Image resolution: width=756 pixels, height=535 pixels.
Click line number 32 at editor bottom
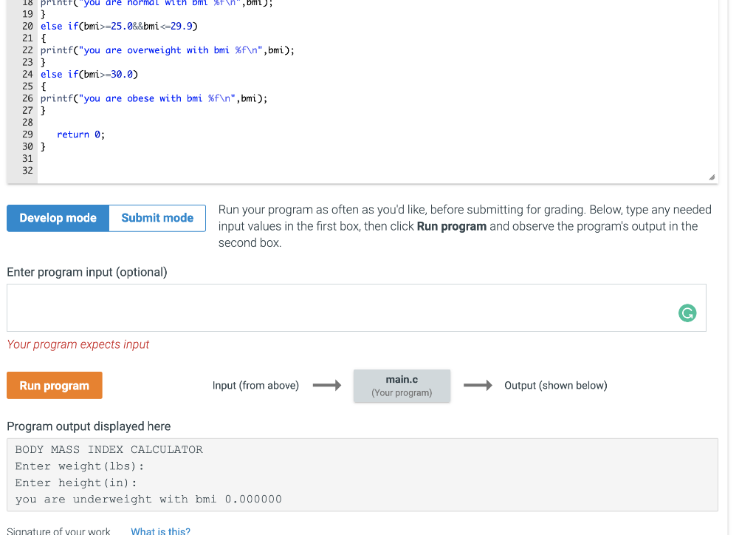click(27, 171)
